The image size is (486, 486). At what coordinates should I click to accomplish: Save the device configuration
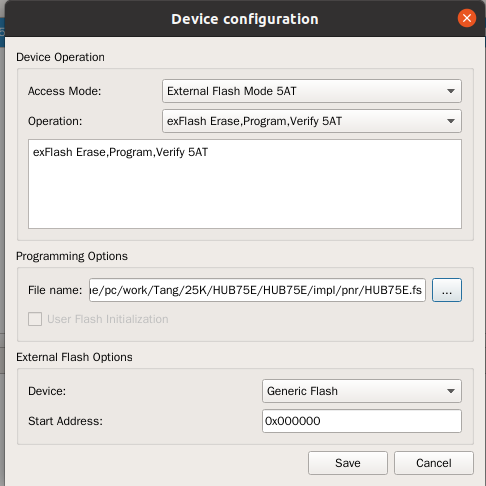click(348, 463)
